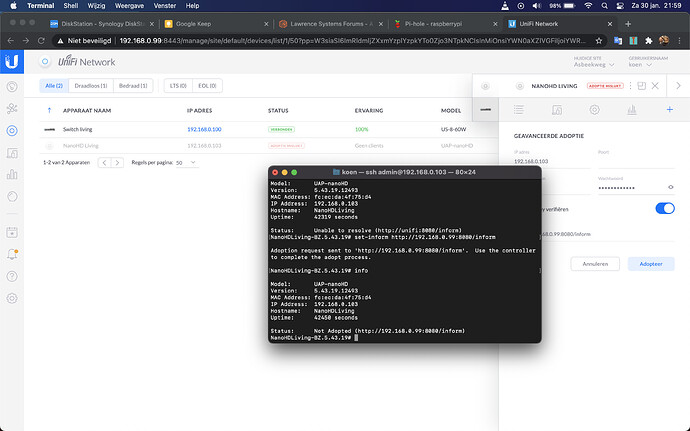This screenshot has height=431, width=690.
Task: Select the Alle (2) filter tab
Action: click(x=54, y=86)
